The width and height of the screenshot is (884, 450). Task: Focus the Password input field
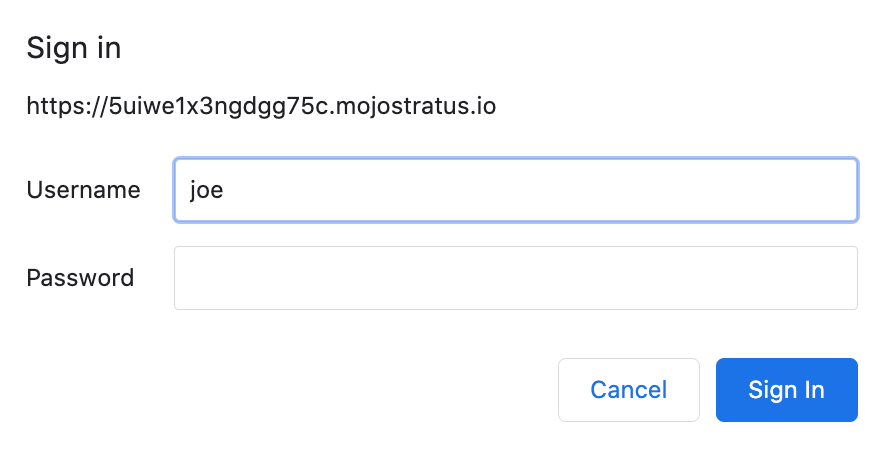(516, 277)
